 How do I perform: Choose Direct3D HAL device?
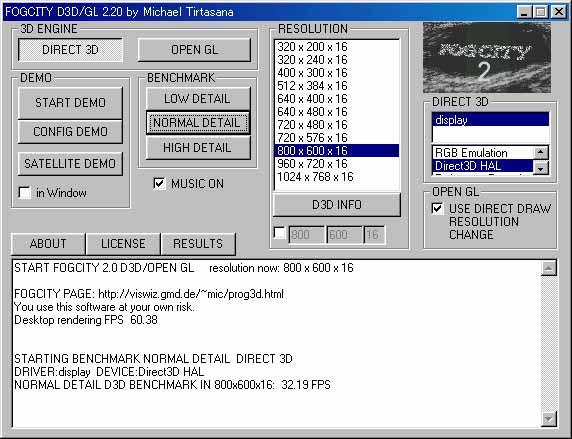pos(483,166)
